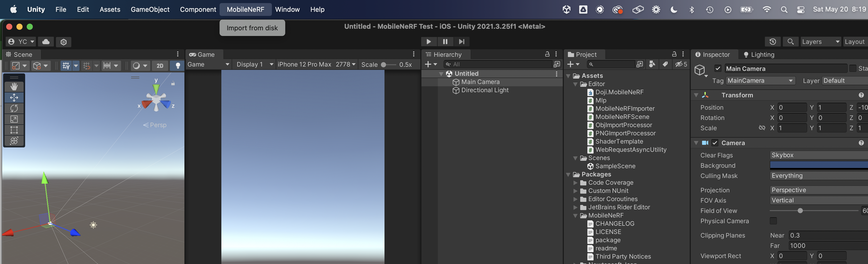This screenshot has height=264, width=868.
Task: Open the YC account dropdown
Action: [21, 41]
